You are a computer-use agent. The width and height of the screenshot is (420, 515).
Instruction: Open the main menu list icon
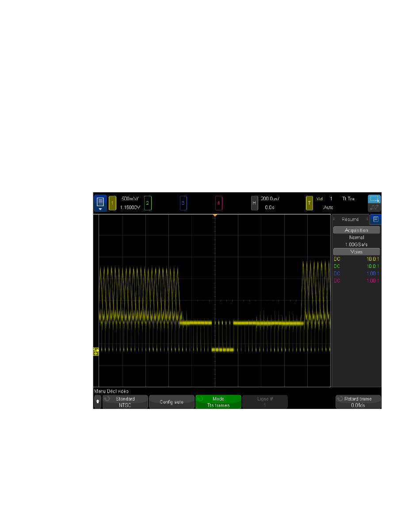click(x=100, y=203)
